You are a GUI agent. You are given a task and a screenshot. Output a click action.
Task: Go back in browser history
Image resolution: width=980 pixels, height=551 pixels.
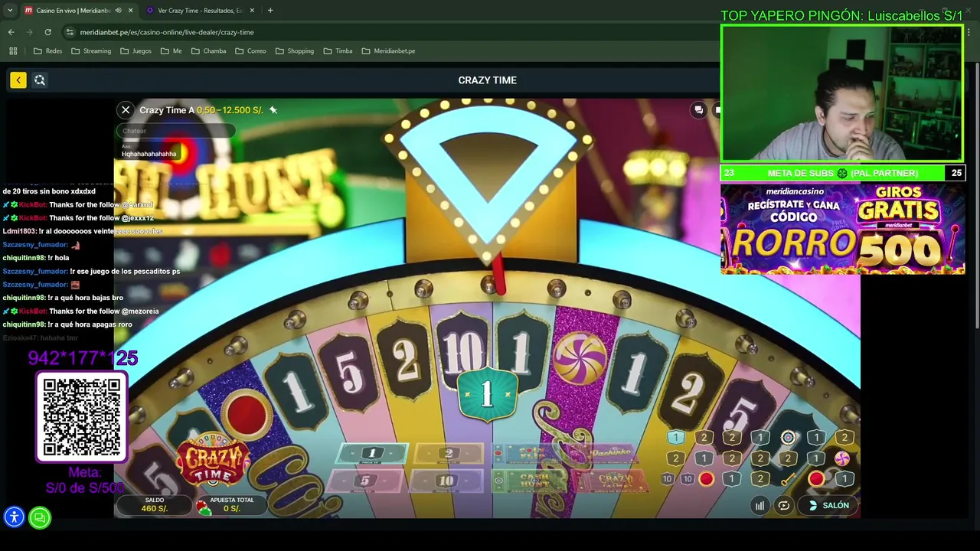(11, 32)
